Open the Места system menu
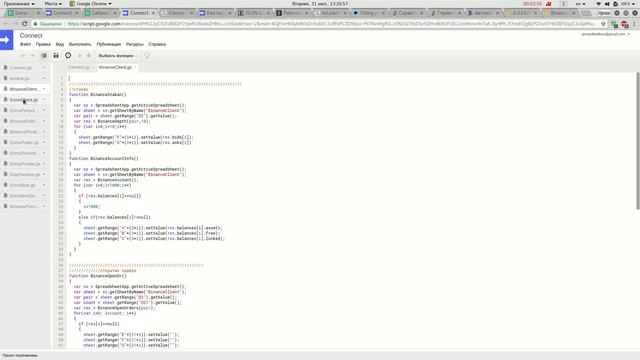The height and width of the screenshot is (360, 640). [53, 4]
